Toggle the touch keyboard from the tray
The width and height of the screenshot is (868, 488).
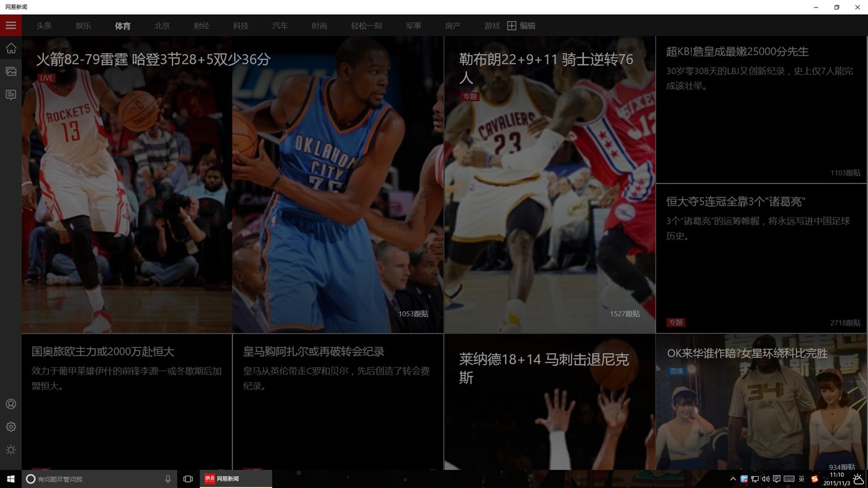click(x=788, y=479)
